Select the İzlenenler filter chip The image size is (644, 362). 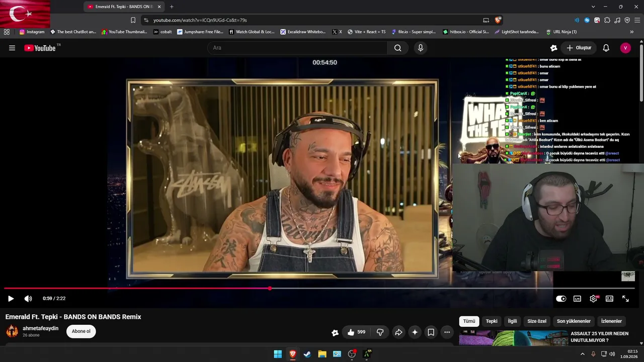[x=611, y=321]
